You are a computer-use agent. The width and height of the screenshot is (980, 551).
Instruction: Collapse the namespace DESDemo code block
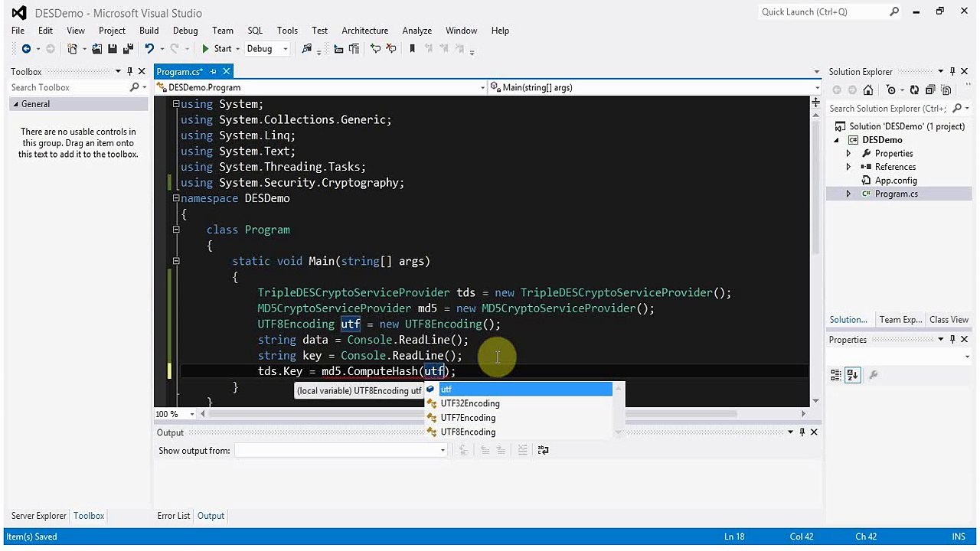(x=175, y=198)
